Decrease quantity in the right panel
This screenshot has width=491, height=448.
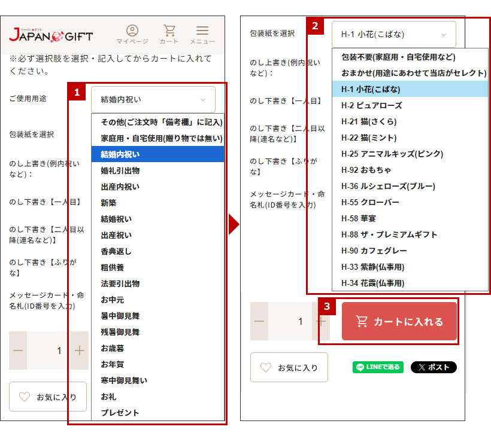tap(259, 321)
